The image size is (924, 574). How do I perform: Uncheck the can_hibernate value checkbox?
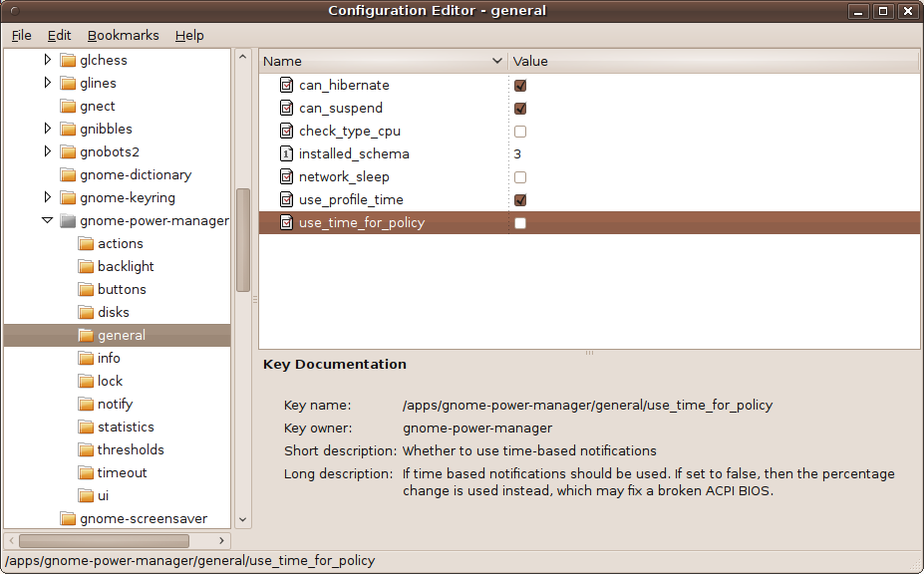(520, 86)
